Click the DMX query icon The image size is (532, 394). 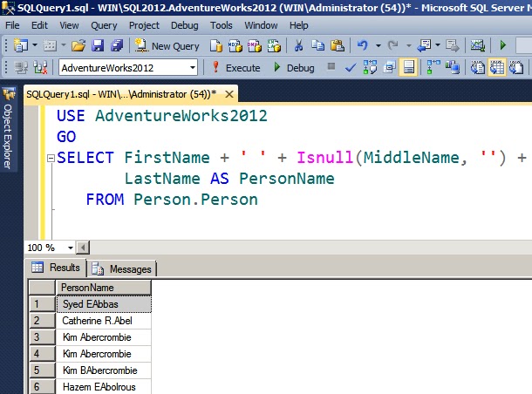[x=255, y=45]
